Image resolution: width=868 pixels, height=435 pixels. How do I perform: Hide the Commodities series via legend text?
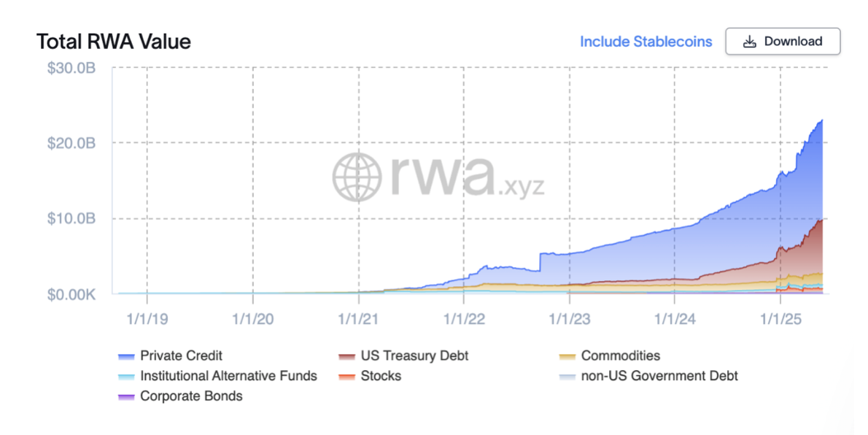[621, 355]
